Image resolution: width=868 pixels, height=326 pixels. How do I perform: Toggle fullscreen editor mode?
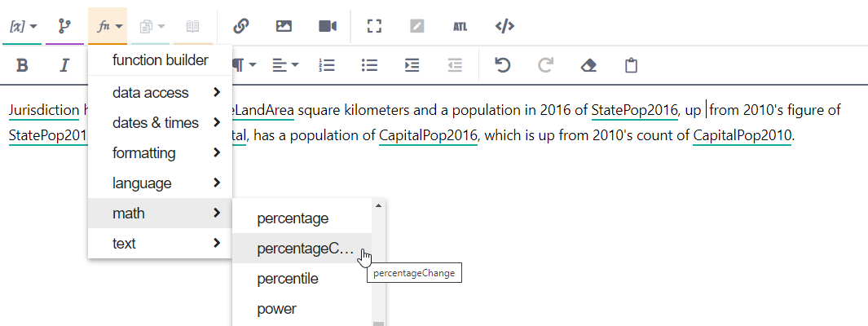(x=374, y=26)
